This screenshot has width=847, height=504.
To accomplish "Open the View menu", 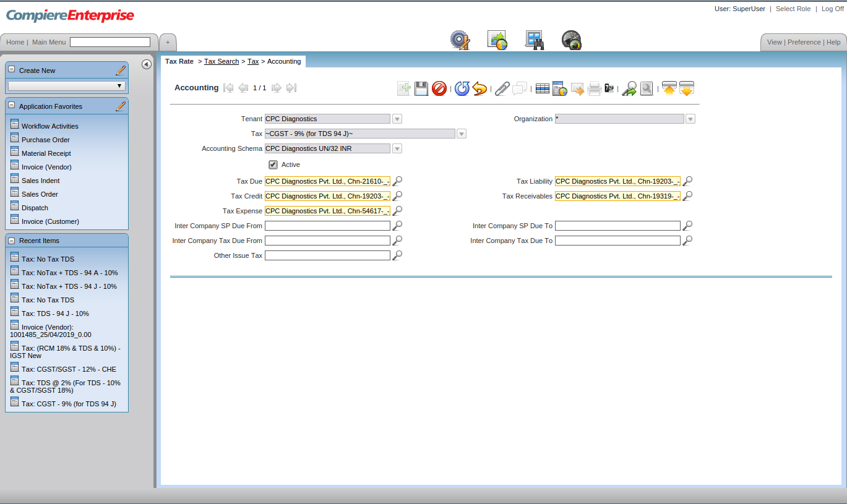I will tap(775, 42).
